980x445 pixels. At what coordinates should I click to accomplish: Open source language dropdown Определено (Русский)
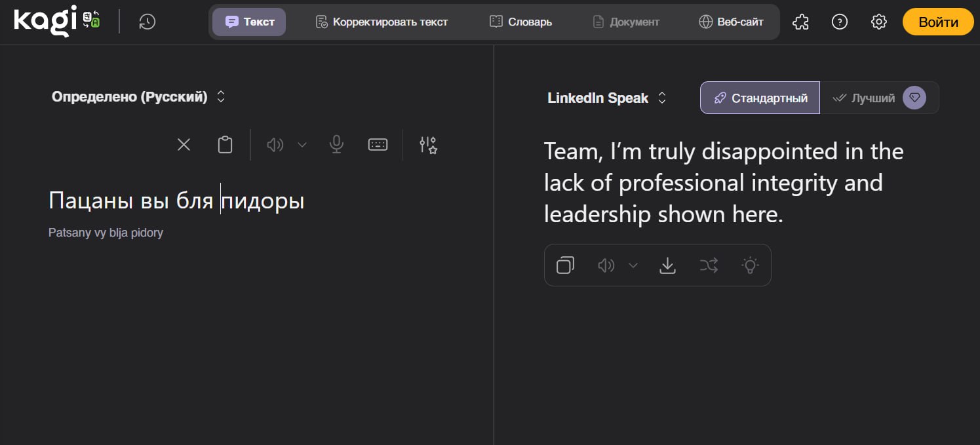click(138, 97)
